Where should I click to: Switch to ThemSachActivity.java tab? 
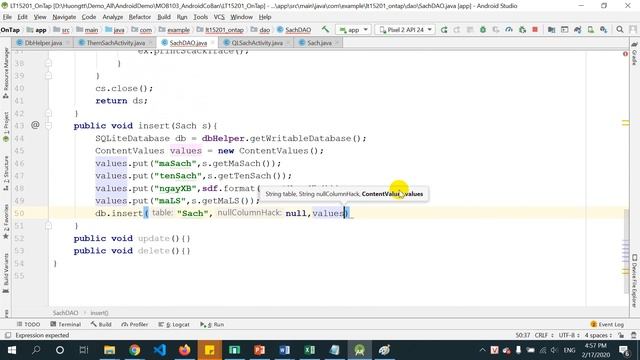(116, 43)
